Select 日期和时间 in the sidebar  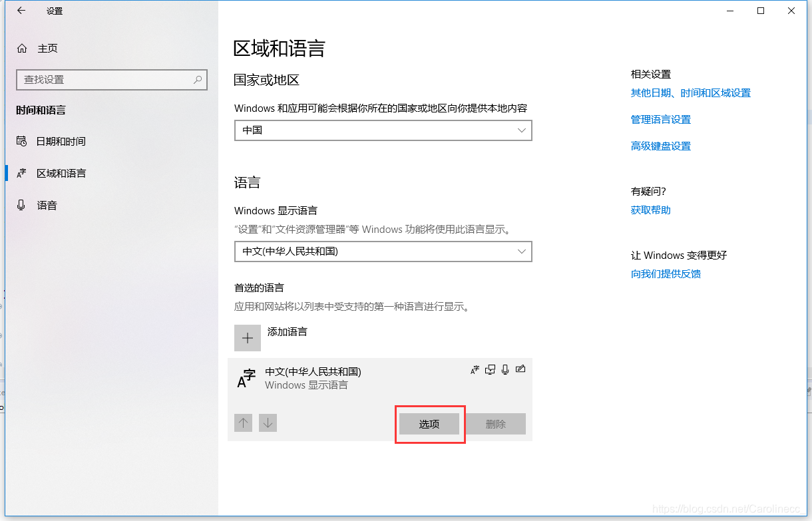pos(112,141)
